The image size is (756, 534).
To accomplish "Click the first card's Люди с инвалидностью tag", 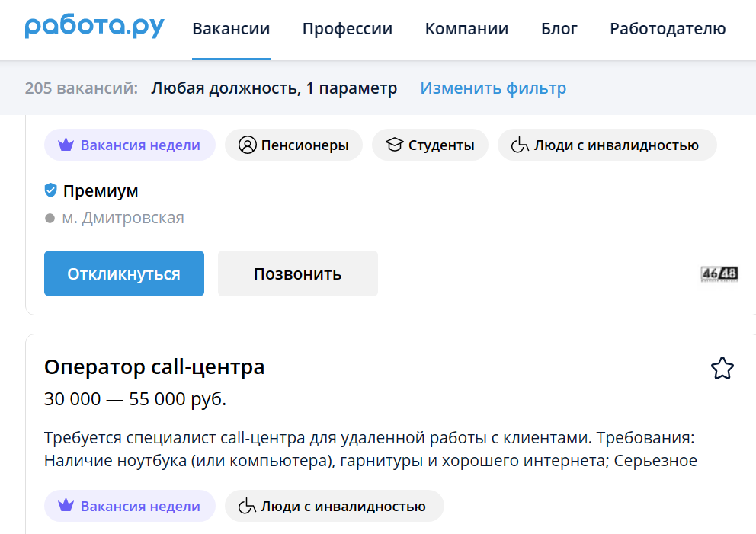I will click(x=607, y=145).
